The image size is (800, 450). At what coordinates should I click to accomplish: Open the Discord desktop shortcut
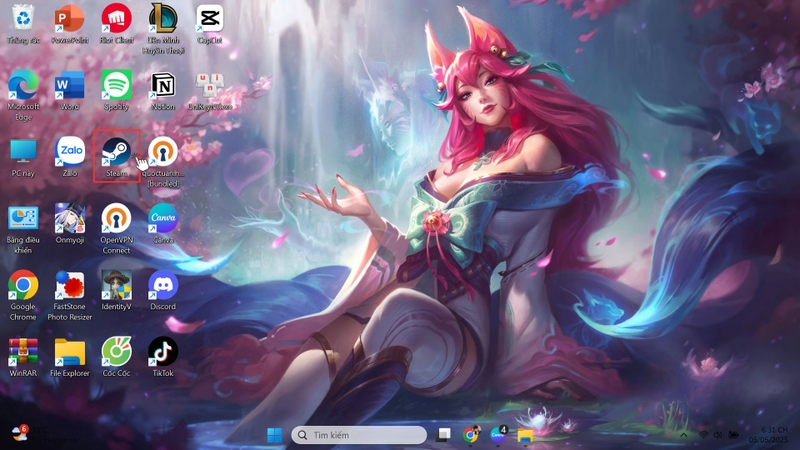[163, 290]
